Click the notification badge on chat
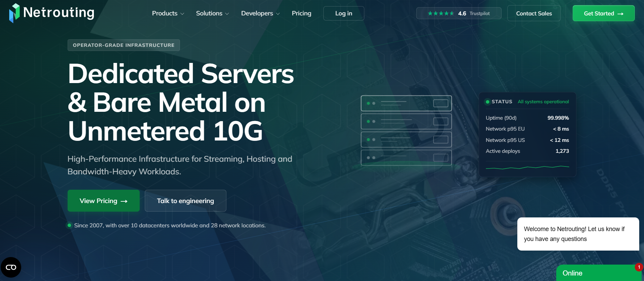Screen dimensions: 644x281 [x=639, y=267]
